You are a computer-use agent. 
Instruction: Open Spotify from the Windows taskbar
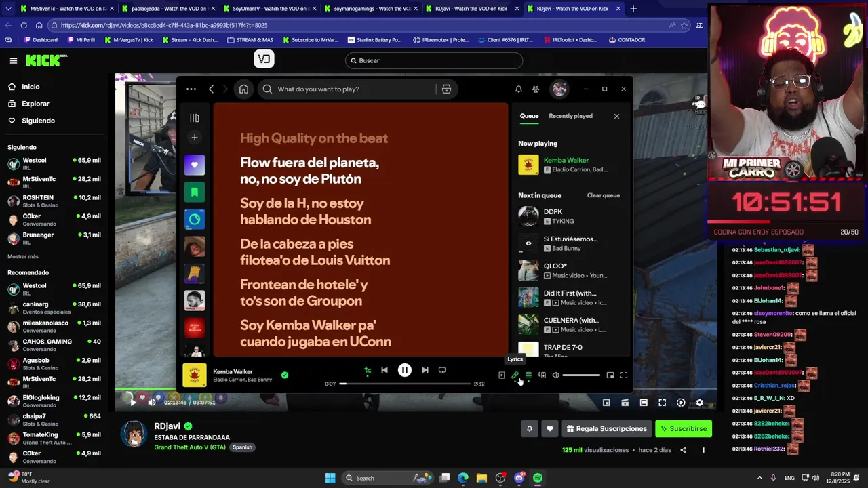point(538,478)
